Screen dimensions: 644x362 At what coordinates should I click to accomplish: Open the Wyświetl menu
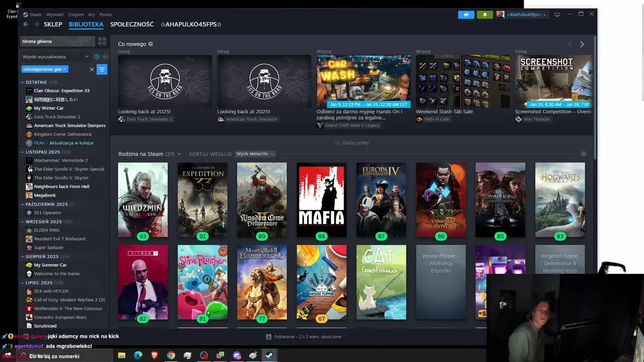point(55,15)
